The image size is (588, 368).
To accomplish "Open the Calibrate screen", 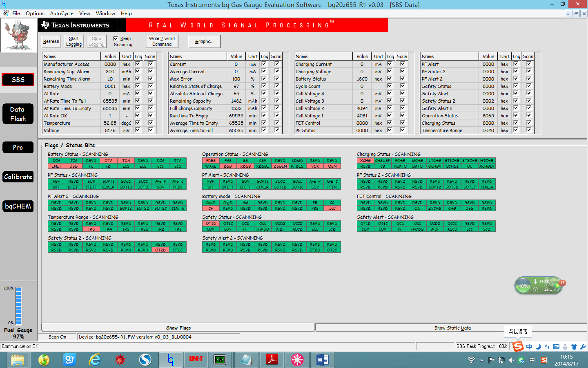I will pos(18,177).
